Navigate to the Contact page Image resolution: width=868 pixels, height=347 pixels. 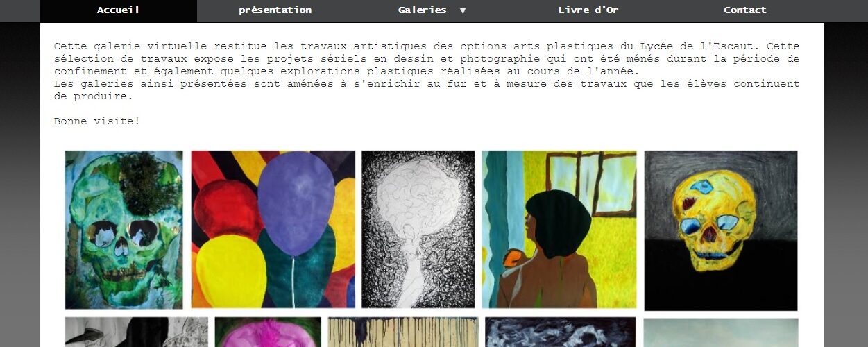click(x=745, y=10)
